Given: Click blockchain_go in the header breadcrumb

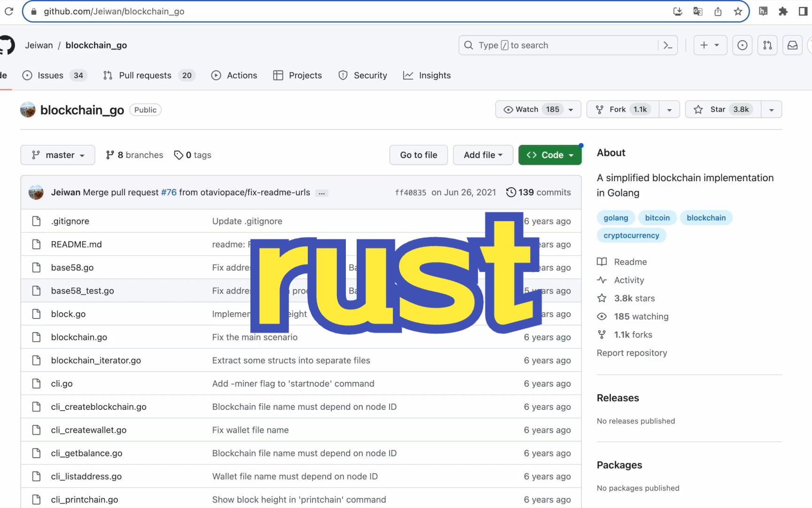Looking at the screenshot, I should (96, 45).
